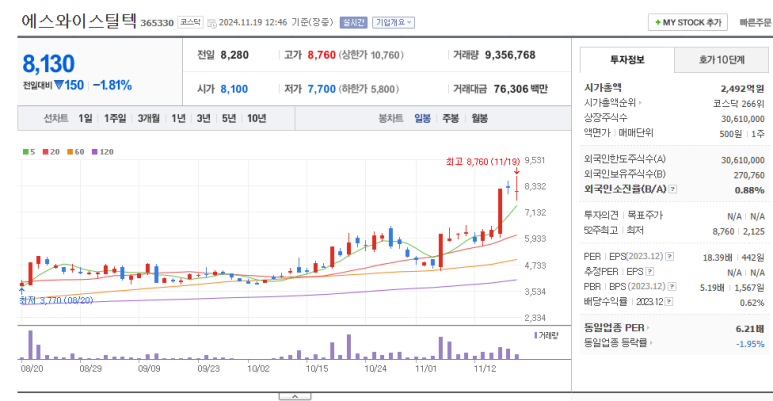Open help icon for PBR BPS(2023.12)

671,287
